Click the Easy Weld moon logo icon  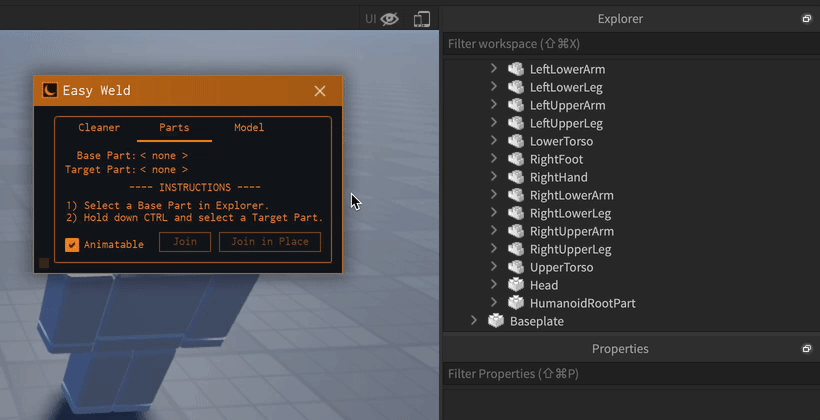tap(50, 90)
